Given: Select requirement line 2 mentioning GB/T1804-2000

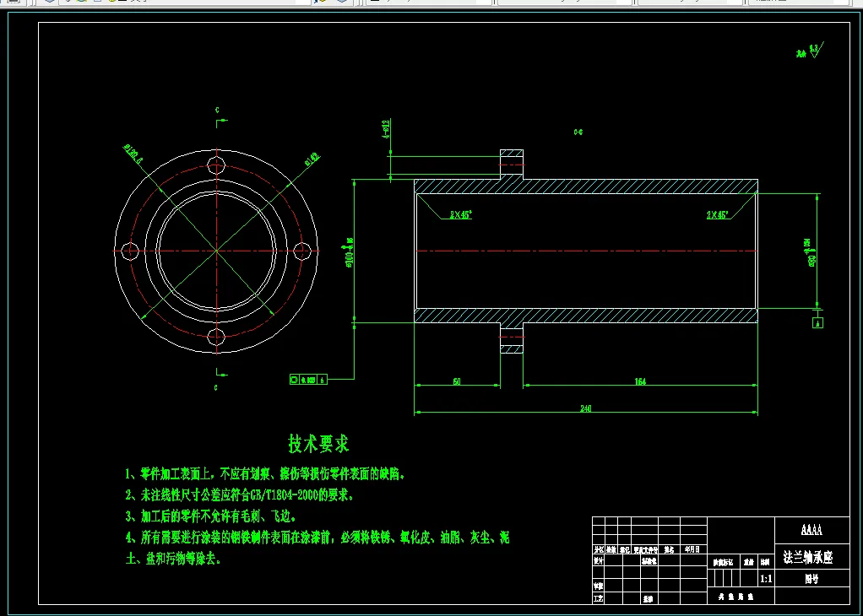Looking at the screenshot, I should (x=239, y=495).
